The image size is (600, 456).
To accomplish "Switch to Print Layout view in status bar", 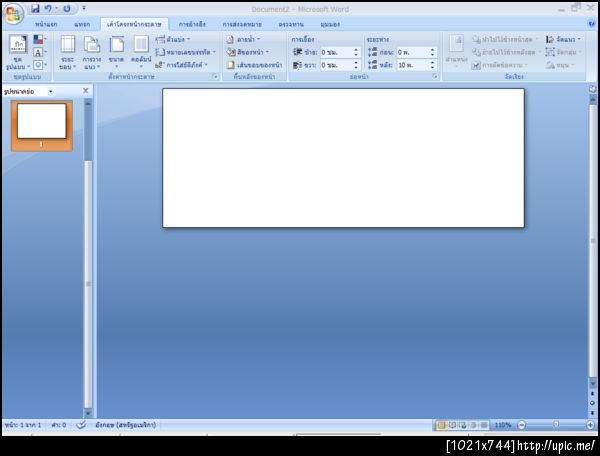I will (441, 425).
